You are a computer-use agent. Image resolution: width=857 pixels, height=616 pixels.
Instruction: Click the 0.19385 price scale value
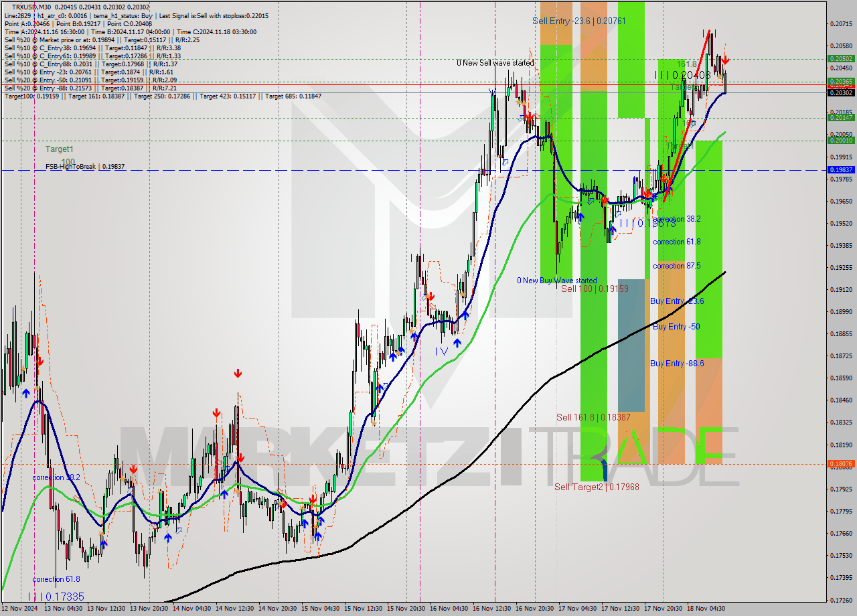tap(840, 245)
